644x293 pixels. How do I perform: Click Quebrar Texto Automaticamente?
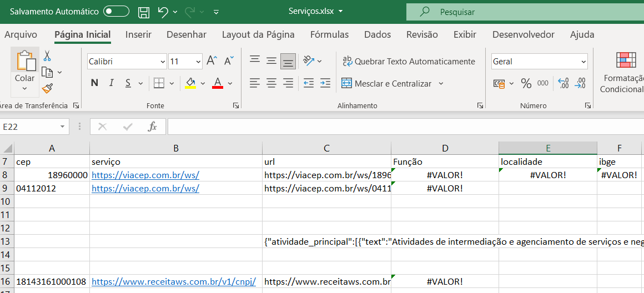pyautogui.click(x=409, y=62)
